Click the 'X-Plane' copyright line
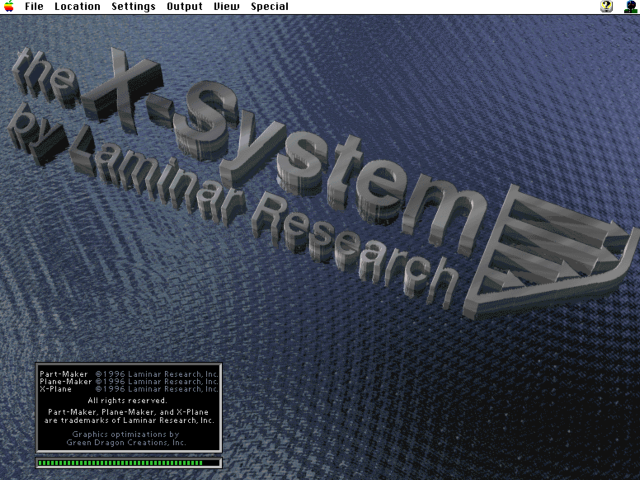The image size is (640, 480). coord(129,389)
